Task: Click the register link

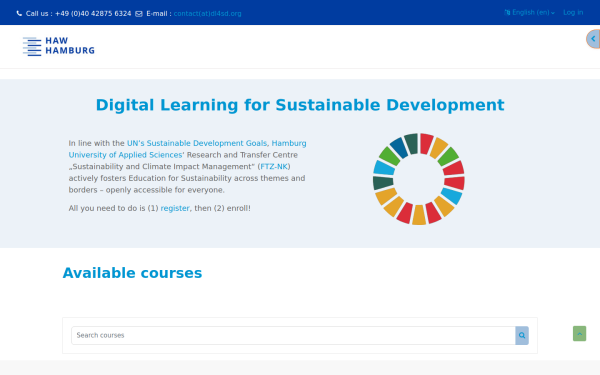Action: (x=175, y=208)
